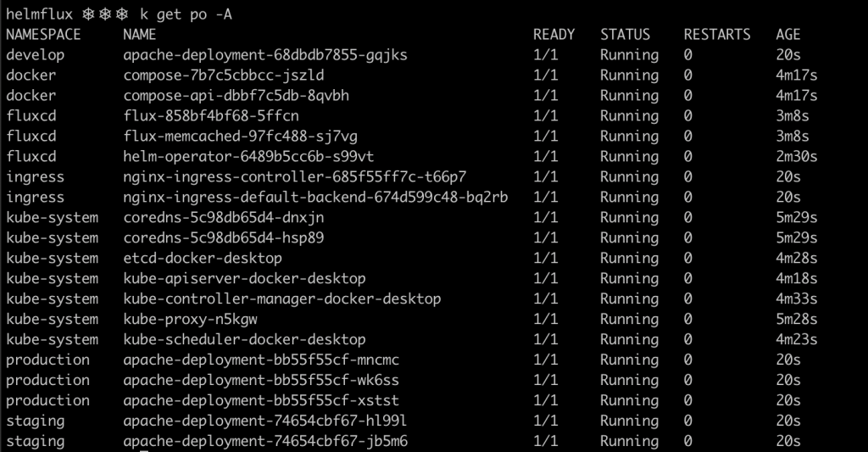868x452 pixels.
Task: Click the AGE column header
Action: click(x=787, y=34)
